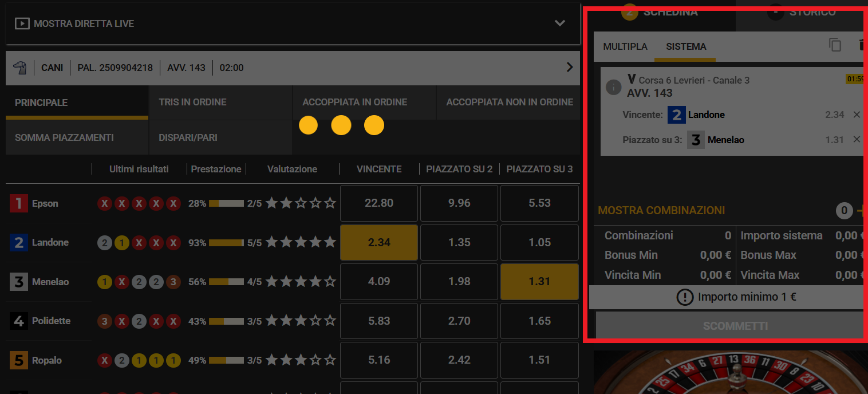Open info icon for Corsa 6 Levrieri
The width and height of the screenshot is (868, 394).
click(x=613, y=87)
